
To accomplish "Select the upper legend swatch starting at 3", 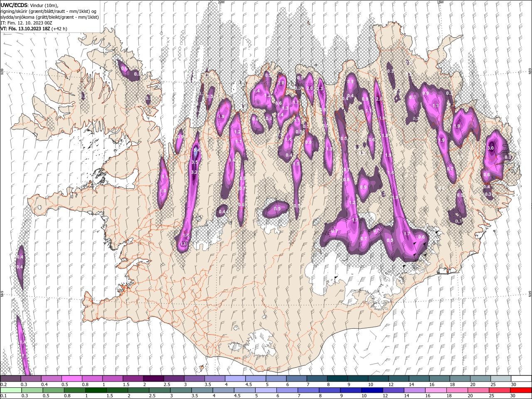I will click(194, 379).
